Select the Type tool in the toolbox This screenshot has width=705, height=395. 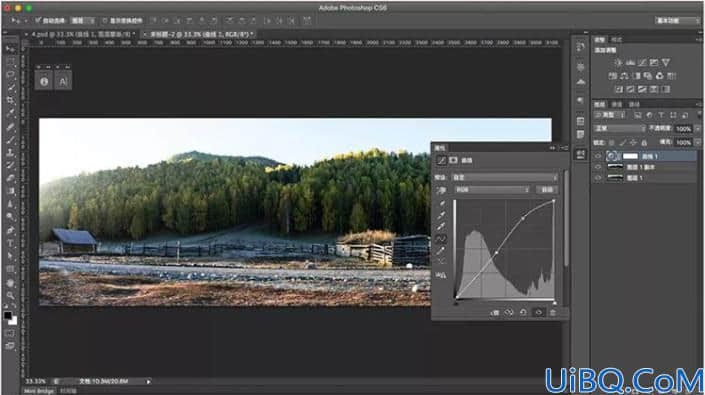tap(10, 243)
